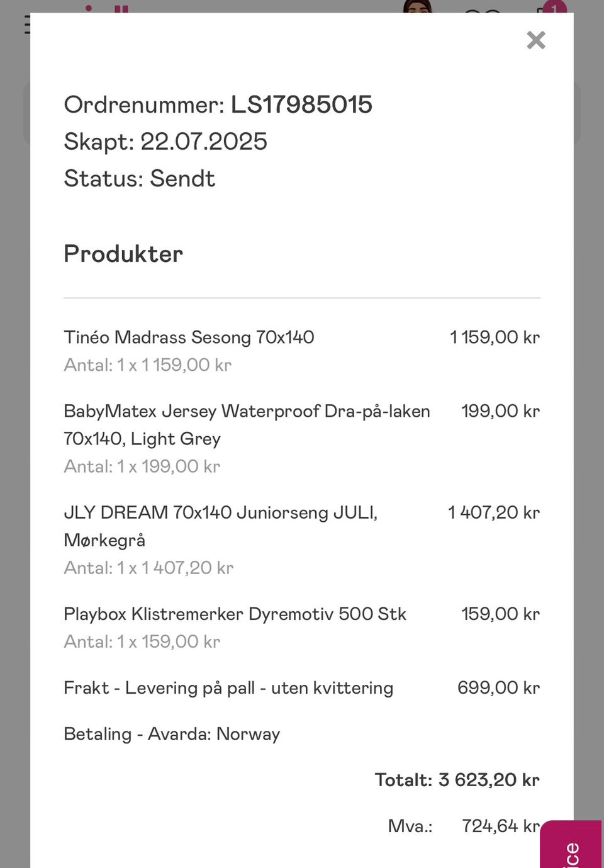Tap Betaling - Avarda: Norway line

[x=172, y=734]
